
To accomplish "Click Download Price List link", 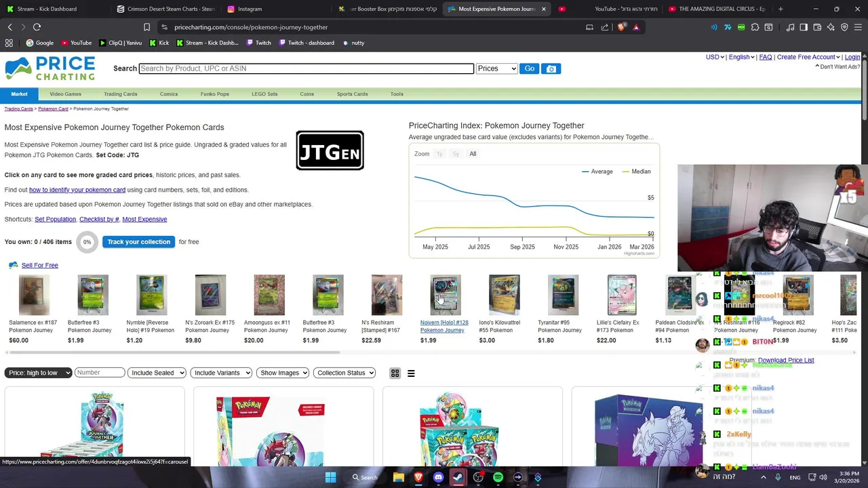I will pos(786,360).
